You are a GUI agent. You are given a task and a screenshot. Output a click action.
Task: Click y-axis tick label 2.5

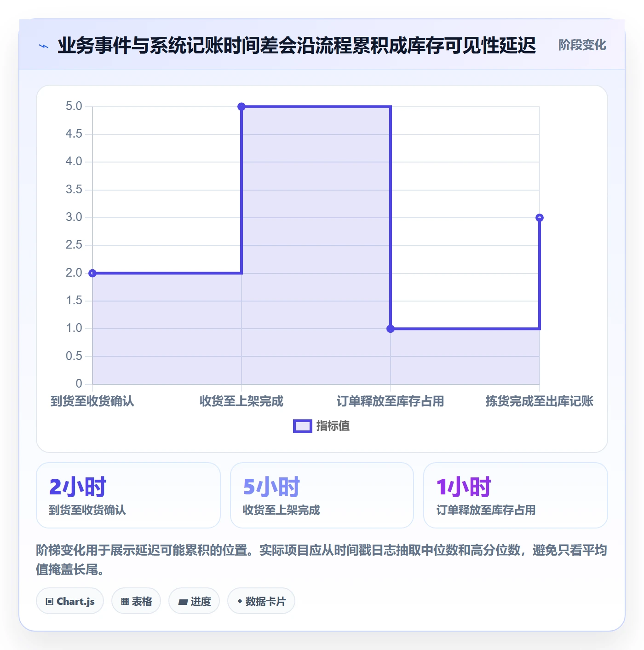[74, 245]
